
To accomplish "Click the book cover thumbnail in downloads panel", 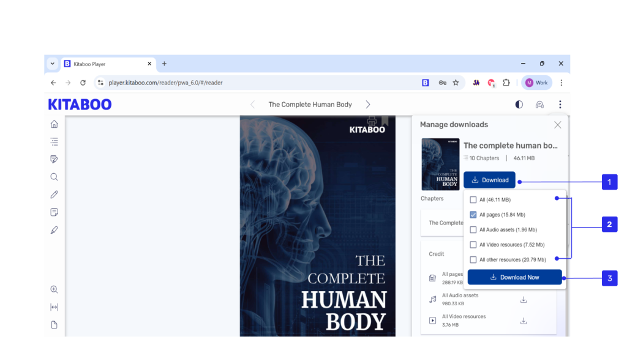I will click(x=440, y=164).
